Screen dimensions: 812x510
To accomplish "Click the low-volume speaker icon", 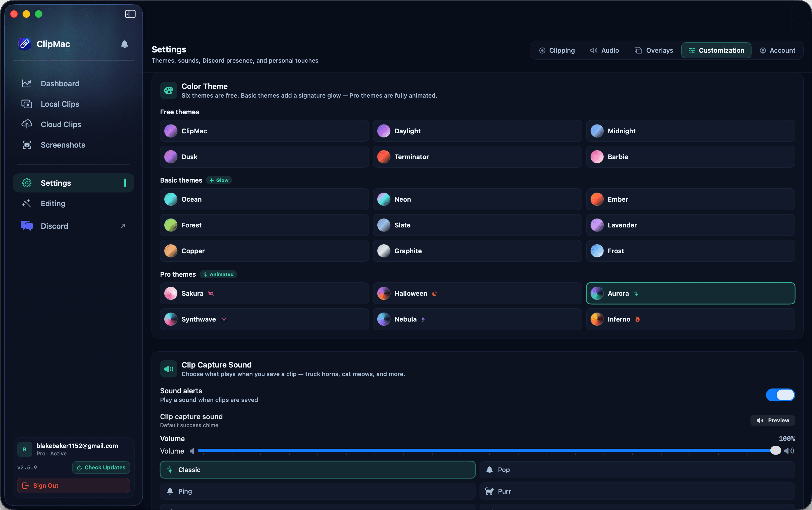I will coord(192,451).
